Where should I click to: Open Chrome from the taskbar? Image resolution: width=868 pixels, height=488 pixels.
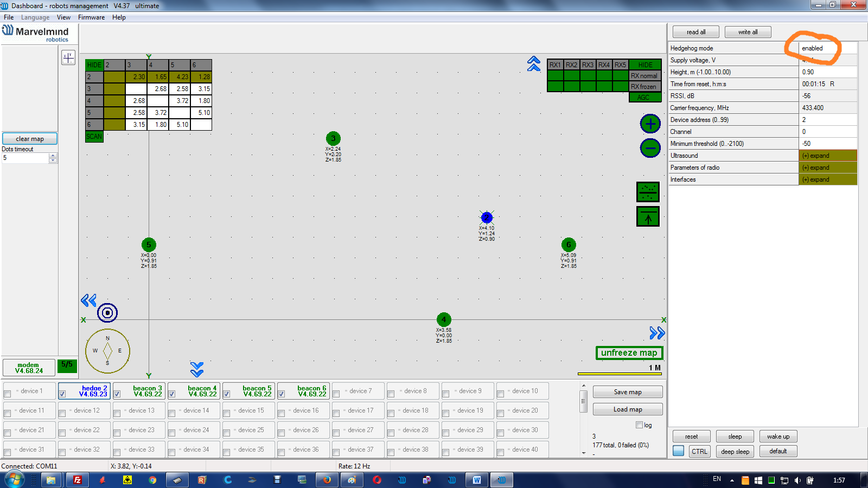(152, 480)
